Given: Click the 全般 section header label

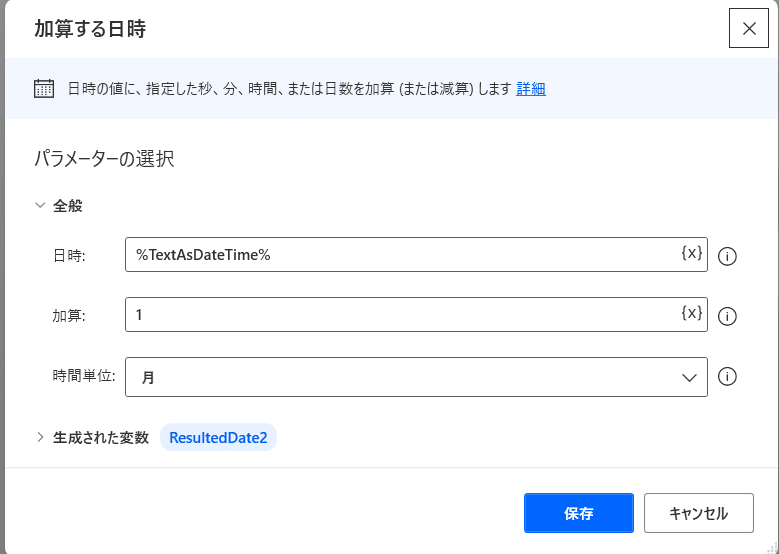Looking at the screenshot, I should (x=68, y=205).
